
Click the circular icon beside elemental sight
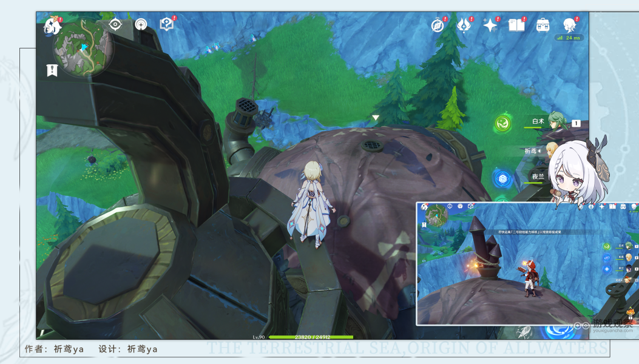(141, 24)
